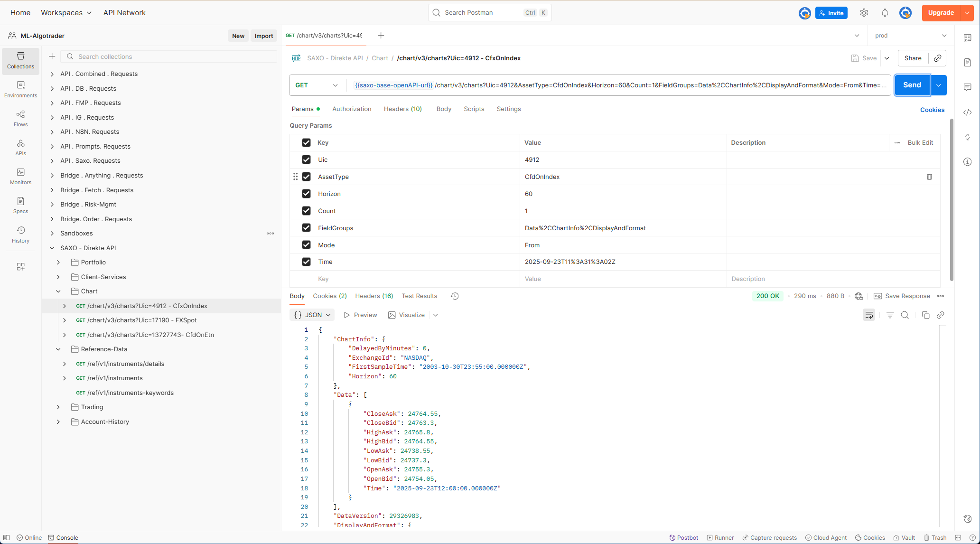Toggle the Time parameter checkbox
The height and width of the screenshot is (544, 980).
pyautogui.click(x=306, y=262)
